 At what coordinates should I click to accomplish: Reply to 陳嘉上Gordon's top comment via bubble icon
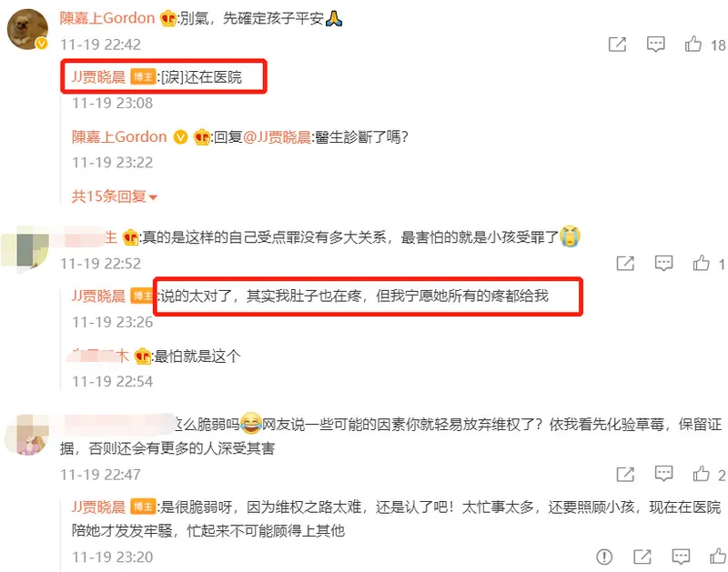pyautogui.click(x=655, y=44)
